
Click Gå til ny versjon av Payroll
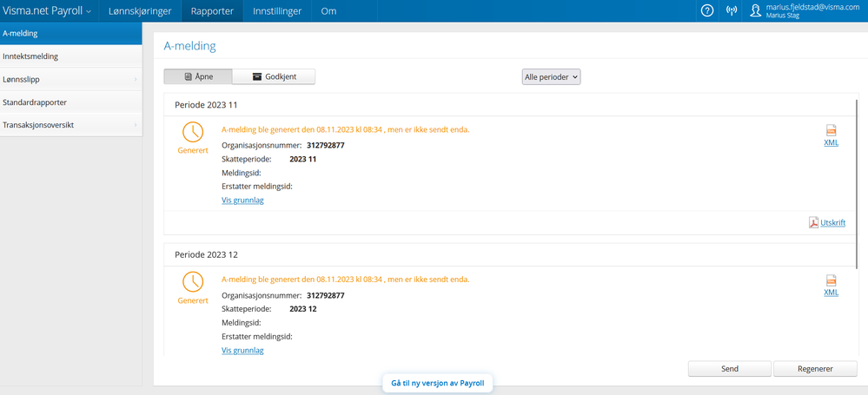pos(437,383)
